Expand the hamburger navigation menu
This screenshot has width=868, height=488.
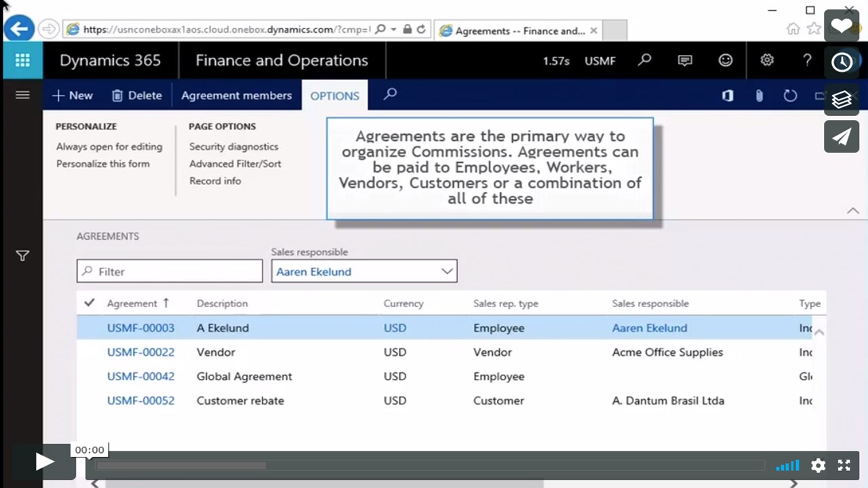(x=22, y=95)
